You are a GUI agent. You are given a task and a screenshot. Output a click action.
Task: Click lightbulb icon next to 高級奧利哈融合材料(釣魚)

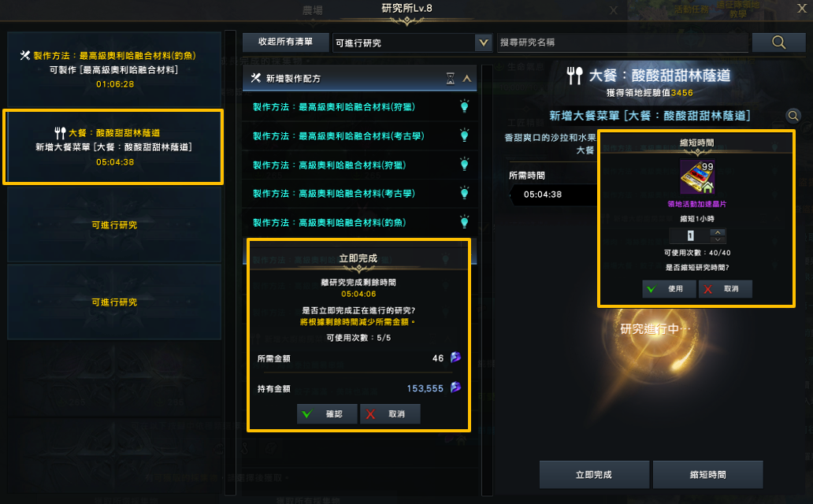pyautogui.click(x=464, y=222)
